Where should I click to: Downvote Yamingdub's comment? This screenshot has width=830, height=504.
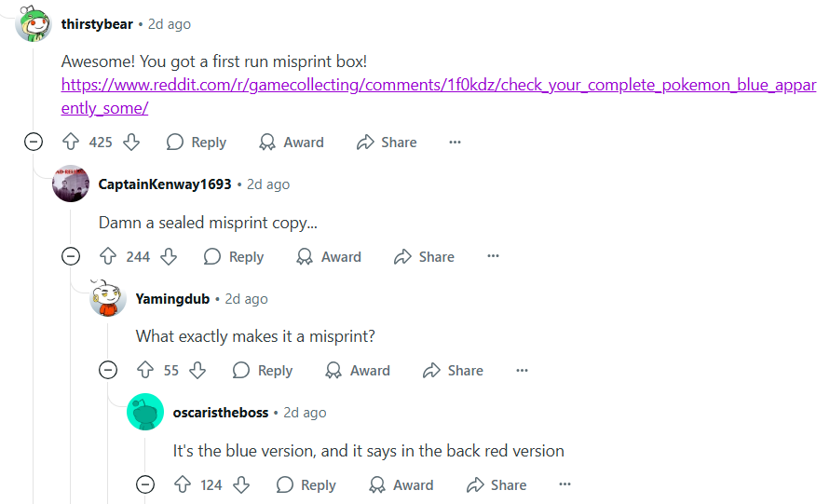pyautogui.click(x=197, y=371)
